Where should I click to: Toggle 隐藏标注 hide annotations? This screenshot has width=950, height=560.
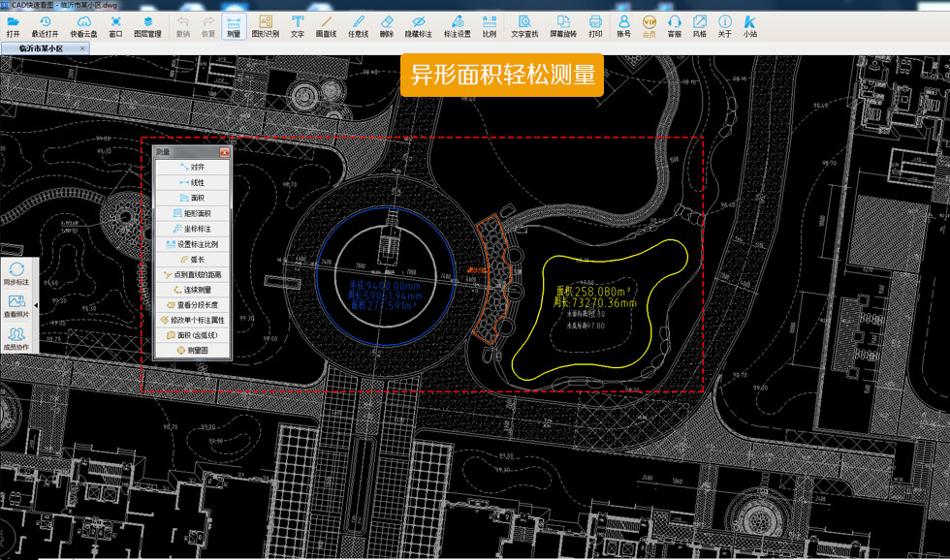pos(419,25)
